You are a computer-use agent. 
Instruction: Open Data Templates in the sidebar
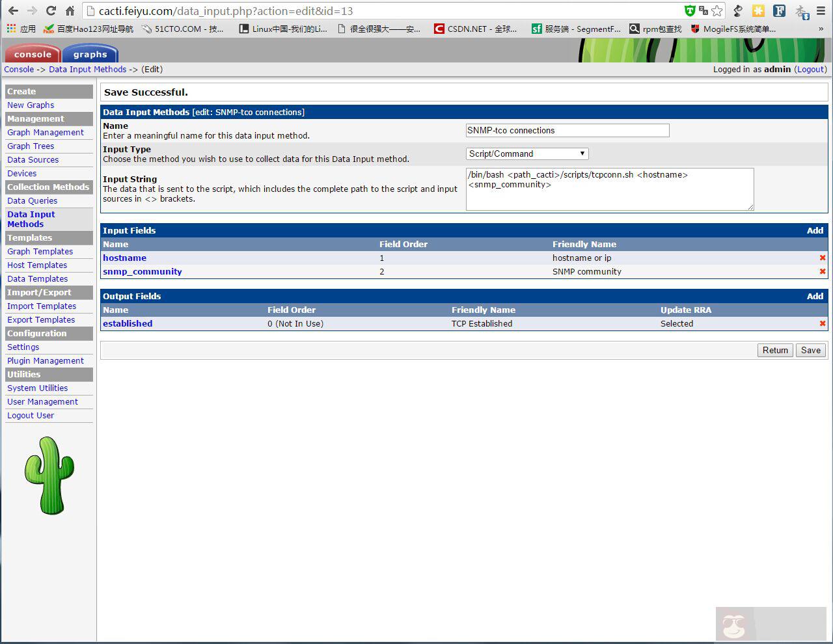pyautogui.click(x=37, y=279)
